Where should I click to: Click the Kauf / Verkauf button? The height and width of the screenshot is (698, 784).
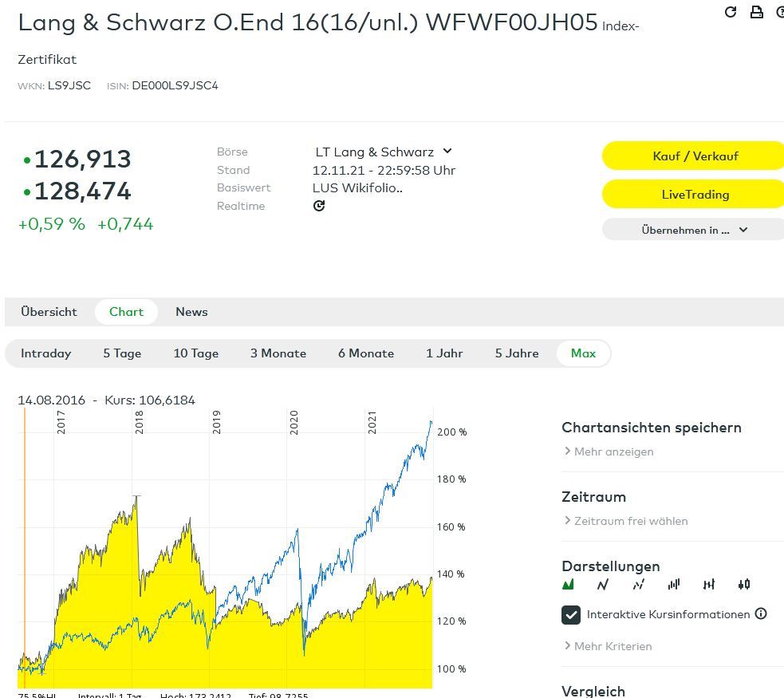click(691, 156)
